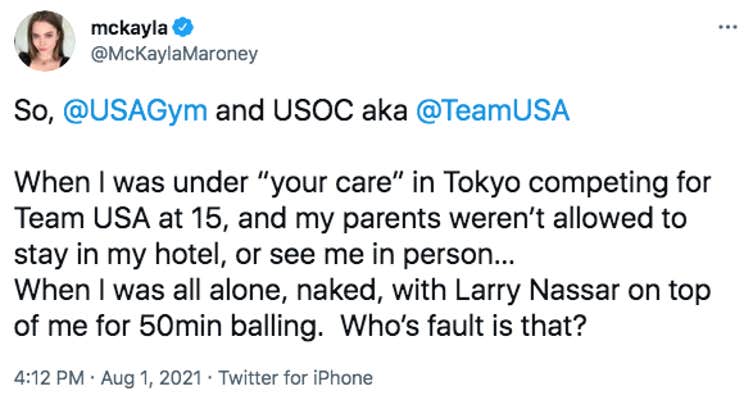
Task: Open the @McKaylaMaroney handle
Action: tap(151, 51)
